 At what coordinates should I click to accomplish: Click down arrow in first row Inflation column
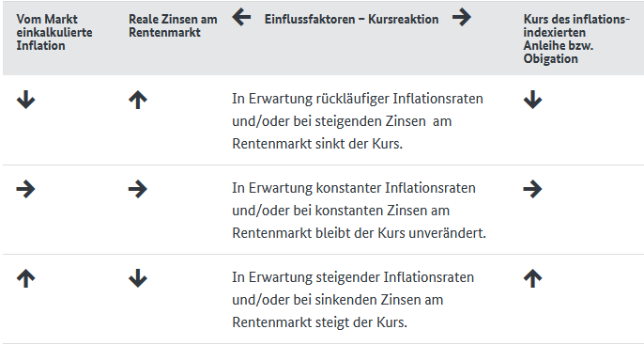click(x=26, y=100)
